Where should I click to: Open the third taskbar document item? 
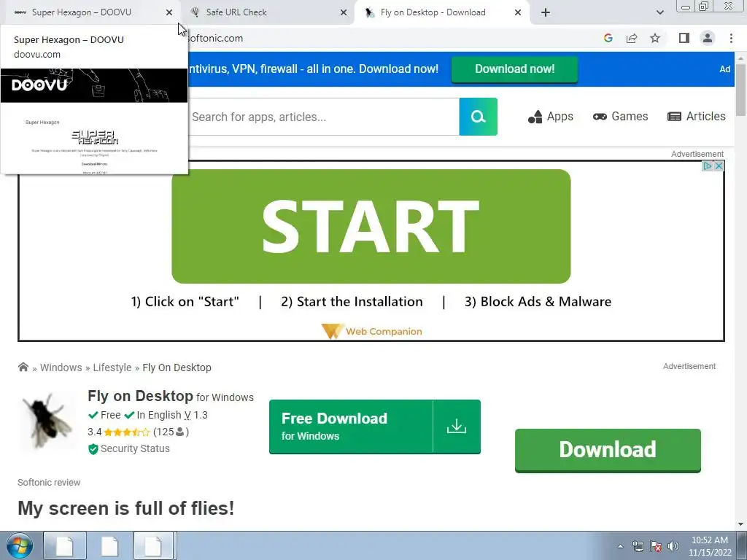155,545
